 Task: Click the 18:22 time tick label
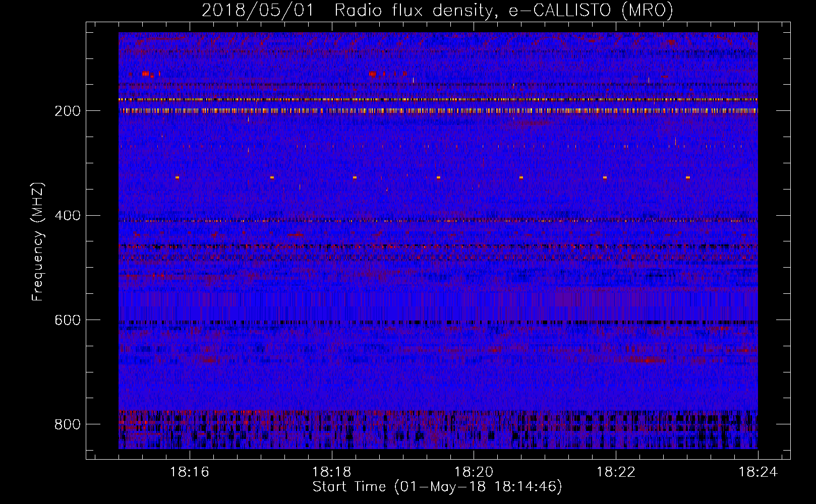tap(616, 472)
